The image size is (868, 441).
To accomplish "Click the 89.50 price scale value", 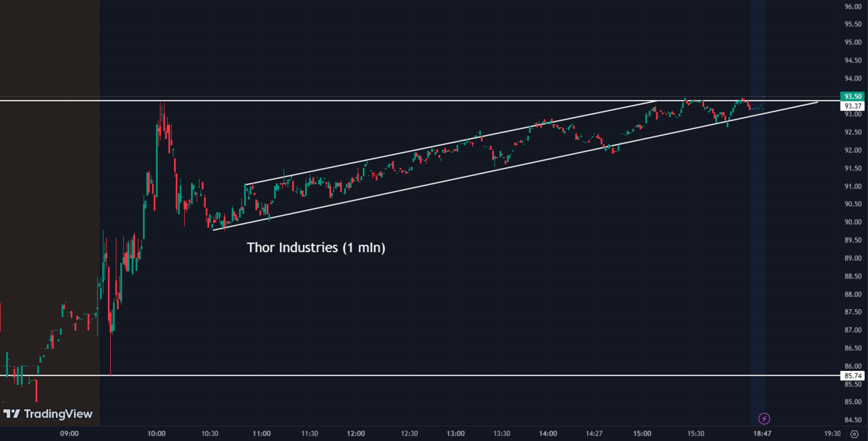I will [853, 240].
